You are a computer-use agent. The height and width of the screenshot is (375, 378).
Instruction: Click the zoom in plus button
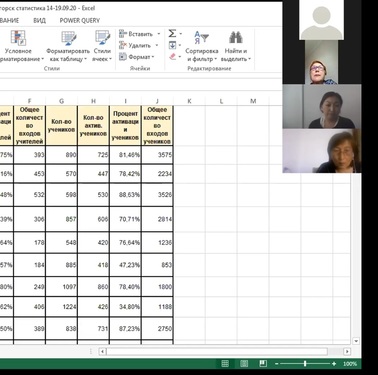point(334,364)
